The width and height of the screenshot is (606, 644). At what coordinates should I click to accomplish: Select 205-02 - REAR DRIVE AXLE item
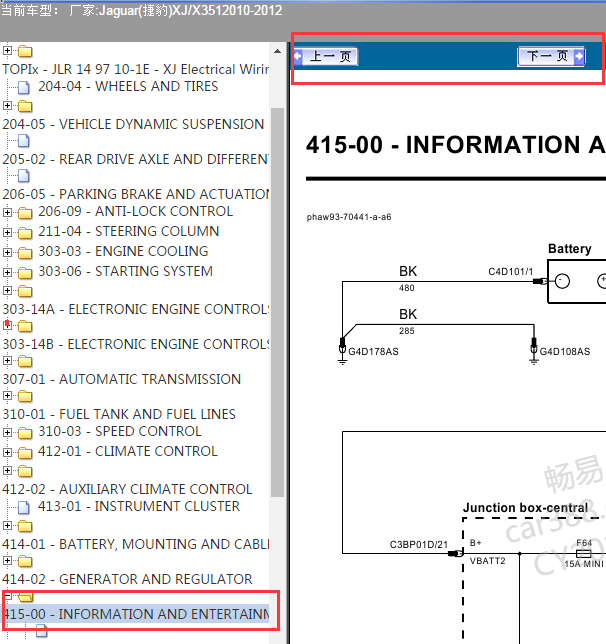135,159
